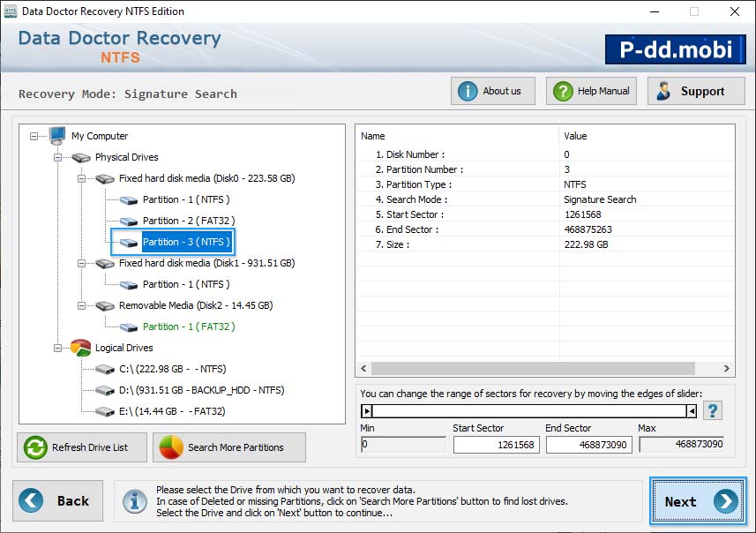Collapse the Disk0 223.58 GB node
This screenshot has width=756, height=533.
tap(81, 178)
